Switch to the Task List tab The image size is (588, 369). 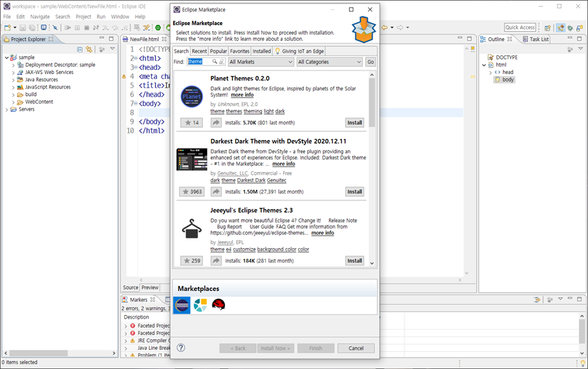[536, 39]
